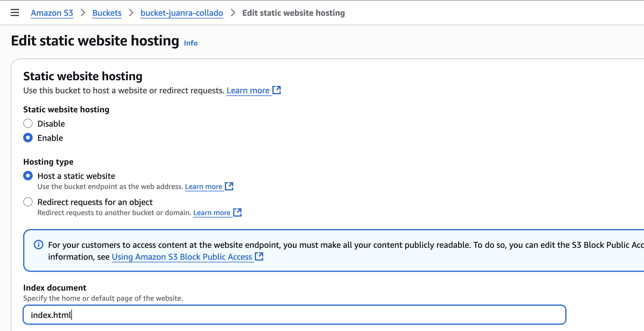644x331 pixels.
Task: Click the info circle icon in blue banner
Action: click(x=39, y=245)
